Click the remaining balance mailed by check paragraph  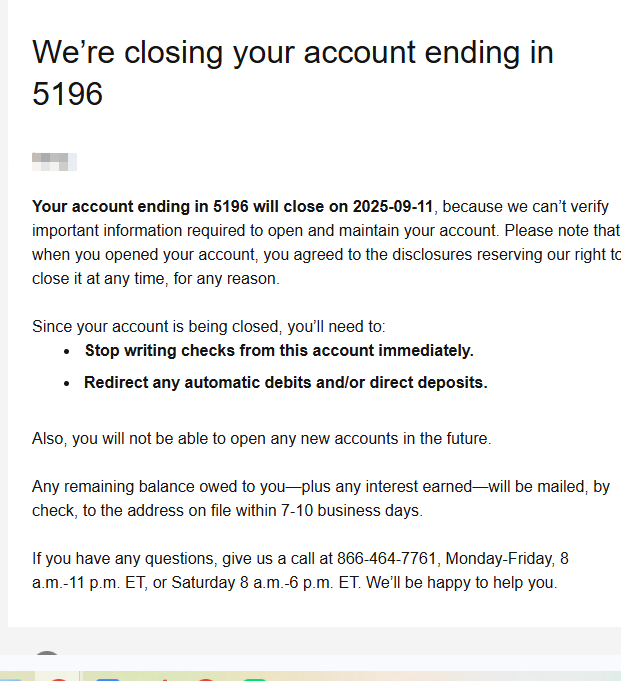321,499
